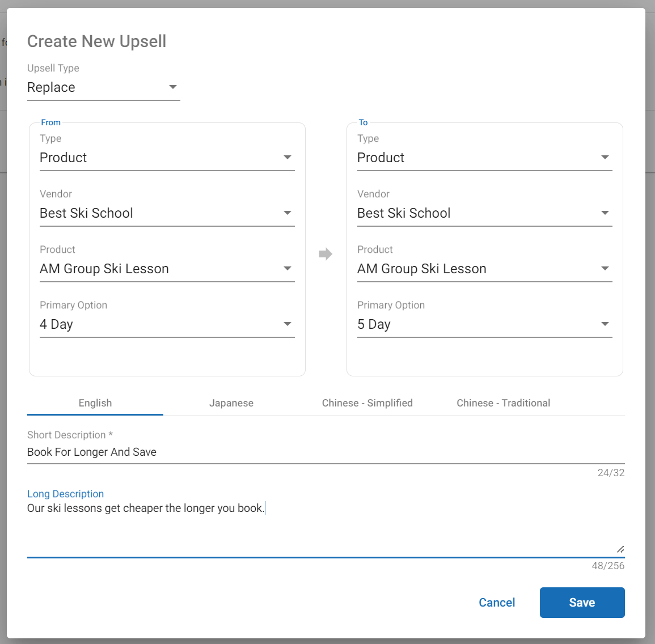Cancel creating the new upsell

pos(497,603)
